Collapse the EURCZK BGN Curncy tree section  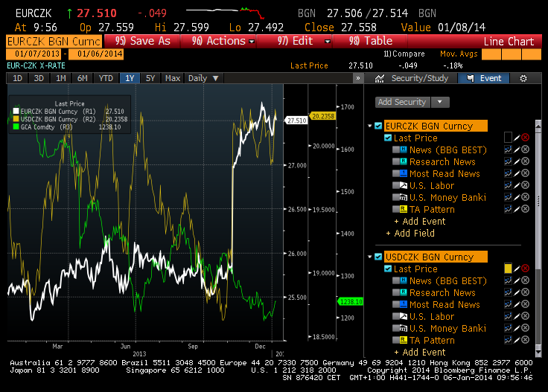370,126
